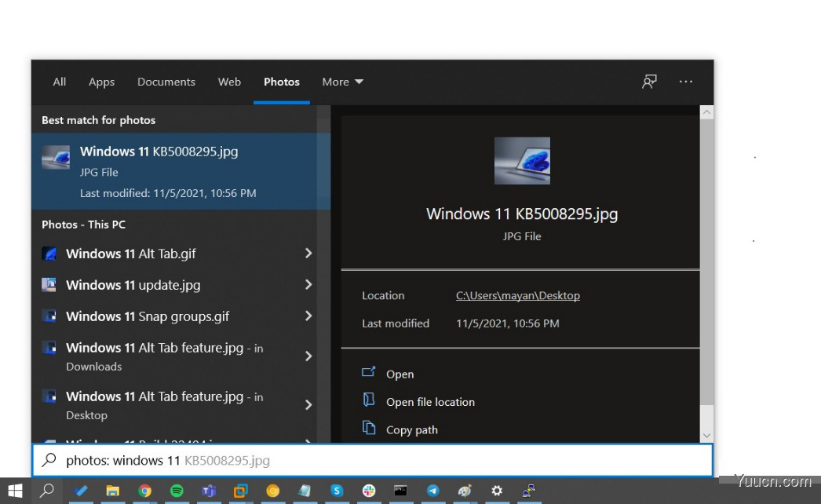This screenshot has height=504, width=821.
Task: Expand arrow for Windows 11 Snap groups.gif
Action: click(x=308, y=316)
